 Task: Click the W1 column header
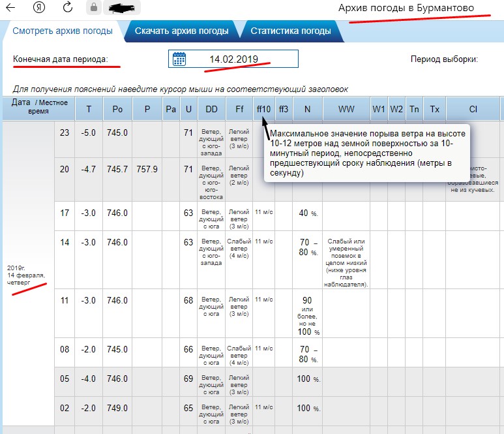(379, 109)
